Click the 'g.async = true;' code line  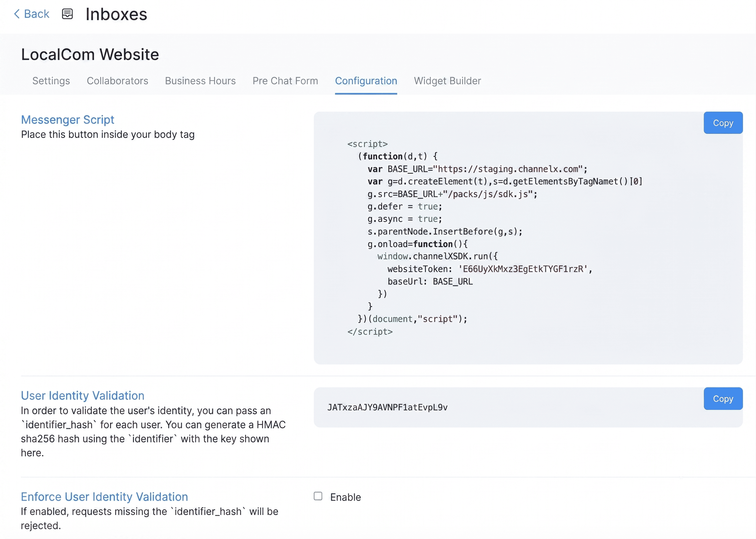coord(405,219)
